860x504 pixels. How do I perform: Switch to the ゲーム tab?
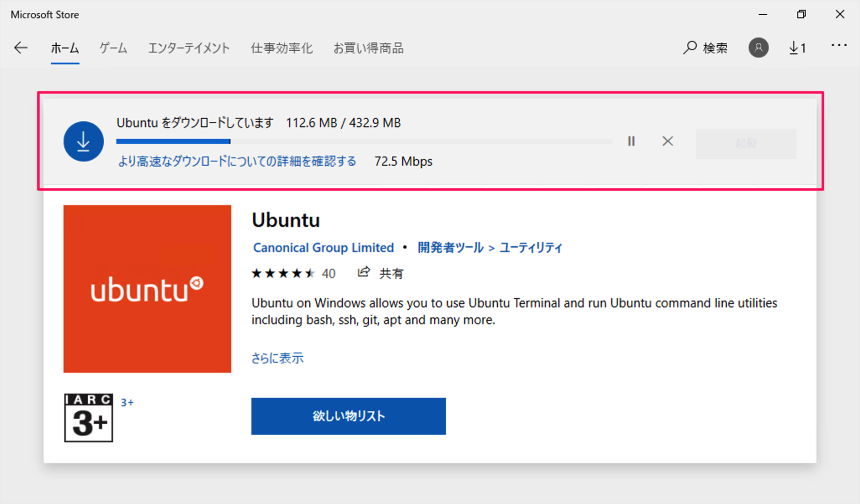pos(113,48)
